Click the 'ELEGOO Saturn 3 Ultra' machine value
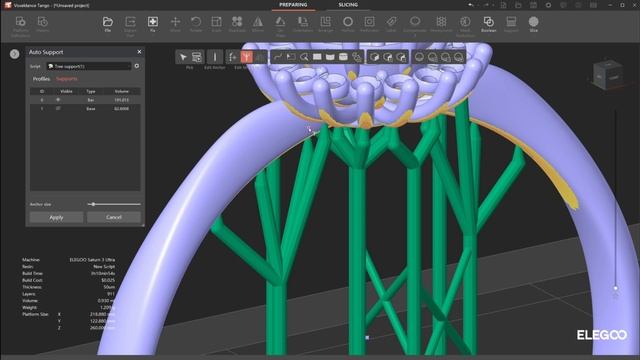The image size is (640, 360). point(92,260)
